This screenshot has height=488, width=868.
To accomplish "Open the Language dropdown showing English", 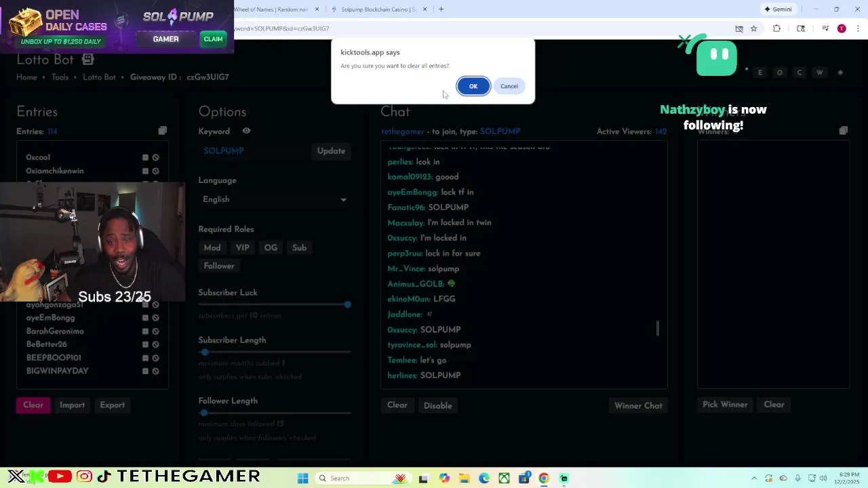I will click(275, 199).
